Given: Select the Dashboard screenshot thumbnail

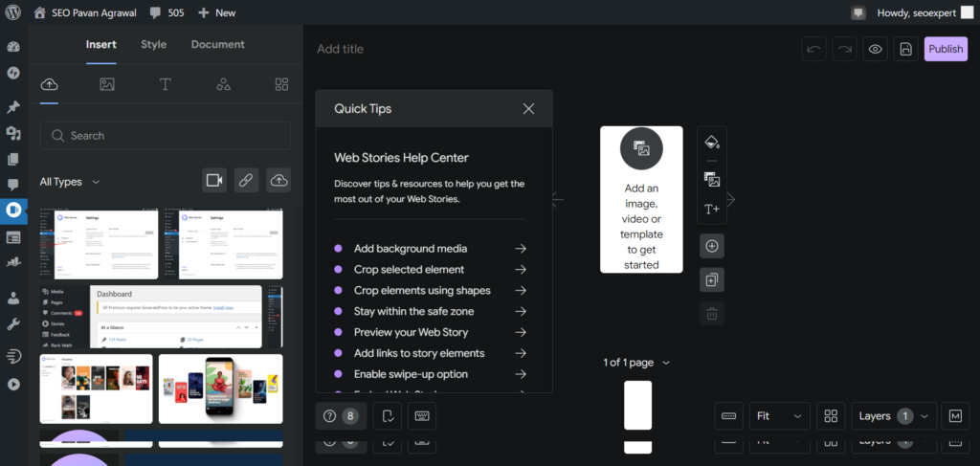Looking at the screenshot, I should pos(151,317).
